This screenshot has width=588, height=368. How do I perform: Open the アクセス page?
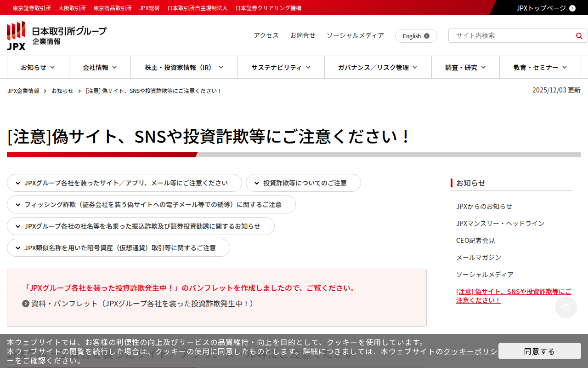click(266, 35)
